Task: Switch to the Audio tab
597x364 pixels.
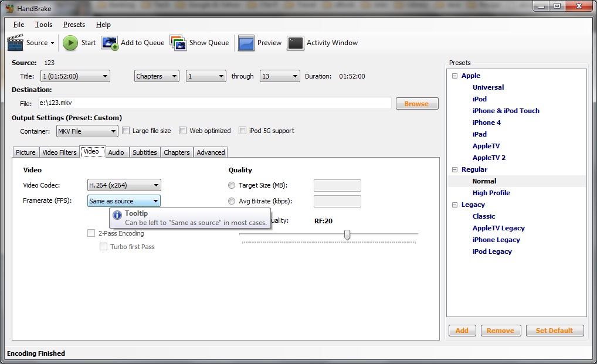Action: click(116, 152)
